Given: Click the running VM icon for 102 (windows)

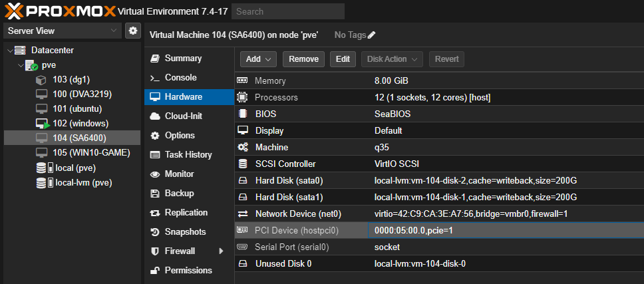Looking at the screenshot, I should click(43, 124).
